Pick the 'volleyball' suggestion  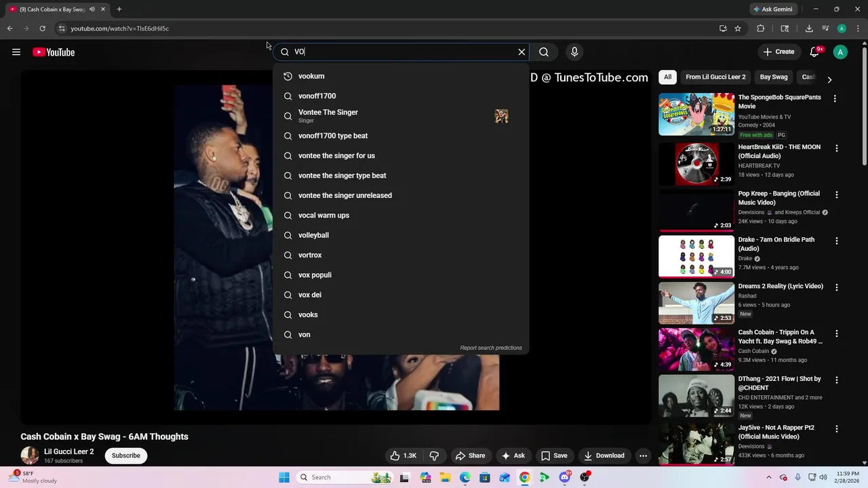pos(401,235)
